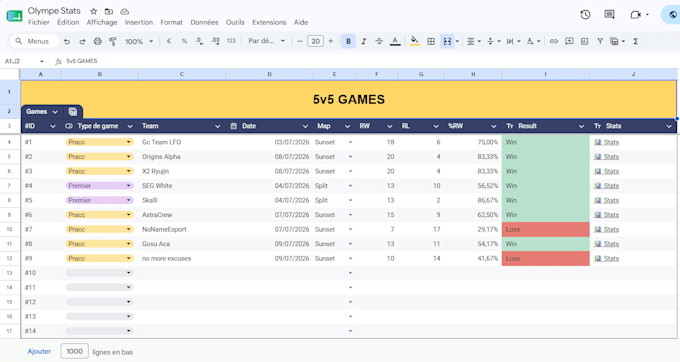Image resolution: width=680 pixels, height=362 pixels.
Task: Click the merge cells icon
Action: click(447, 41)
